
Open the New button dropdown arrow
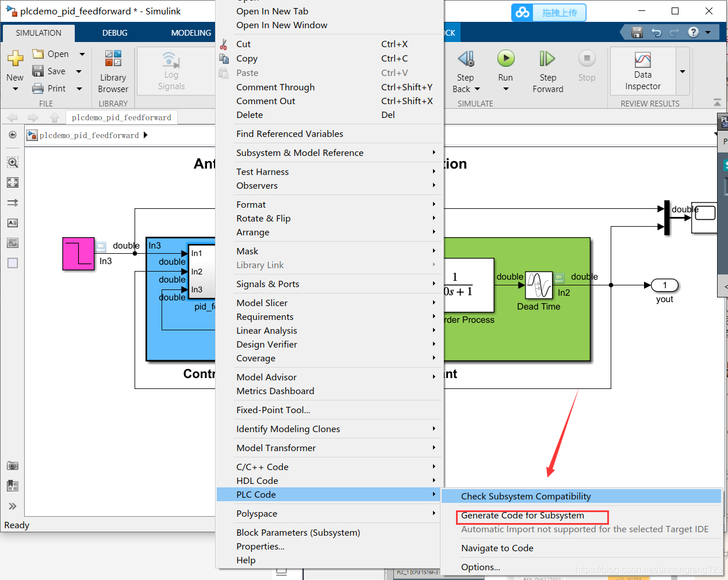pyautogui.click(x=16, y=89)
